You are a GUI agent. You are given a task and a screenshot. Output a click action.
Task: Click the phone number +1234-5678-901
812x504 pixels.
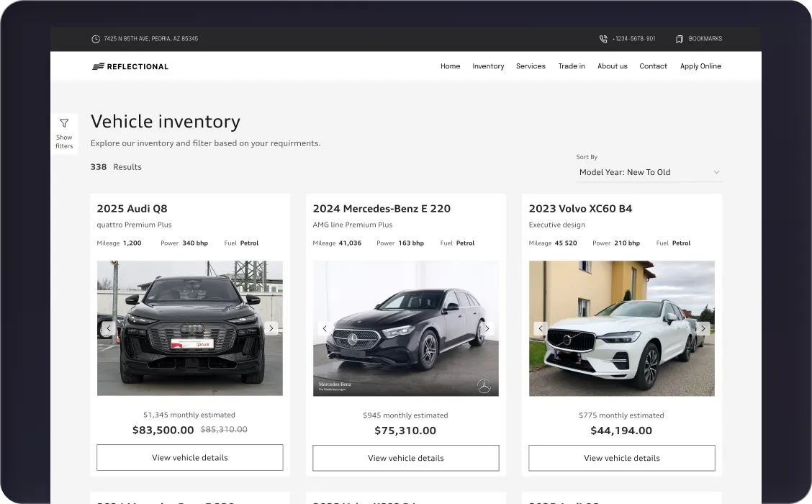click(633, 39)
